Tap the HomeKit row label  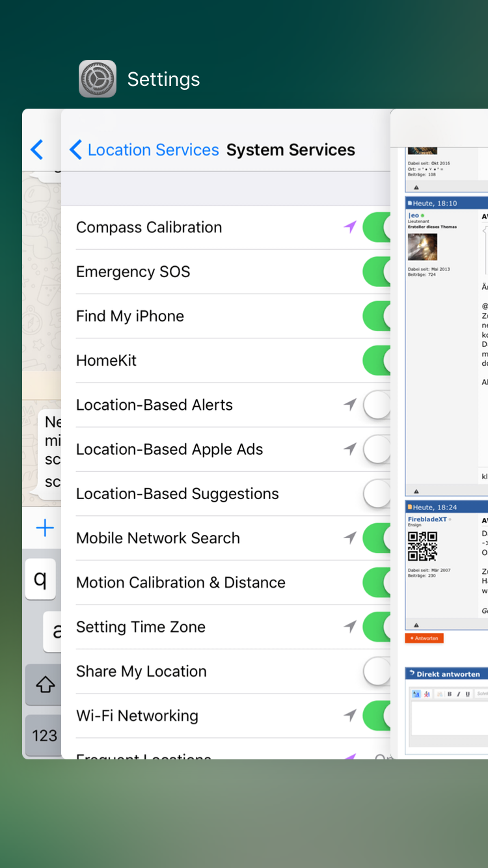tap(106, 360)
